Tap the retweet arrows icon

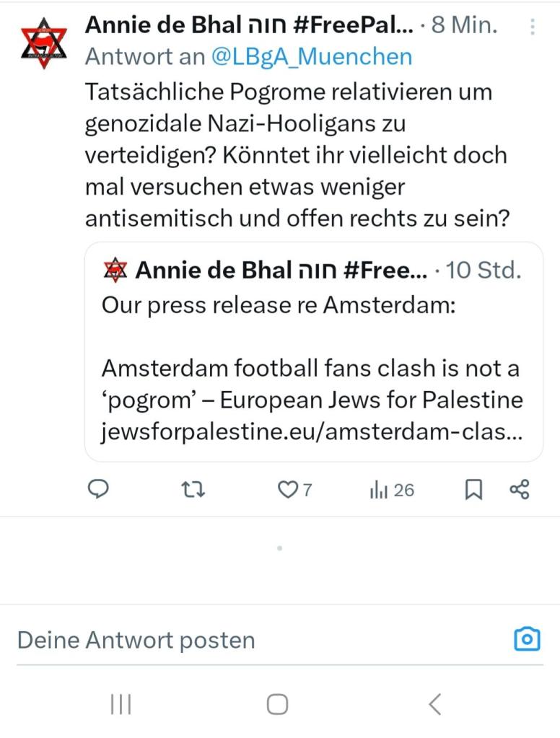(193, 490)
